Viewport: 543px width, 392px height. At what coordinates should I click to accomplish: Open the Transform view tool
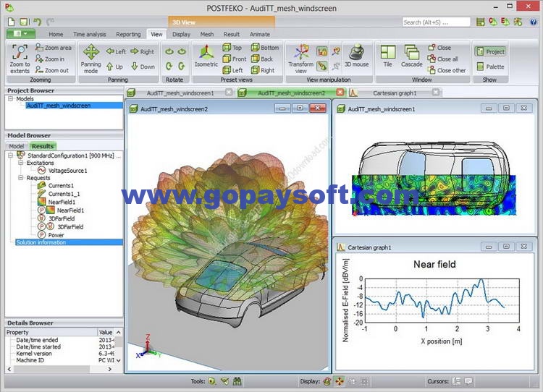pos(301,58)
